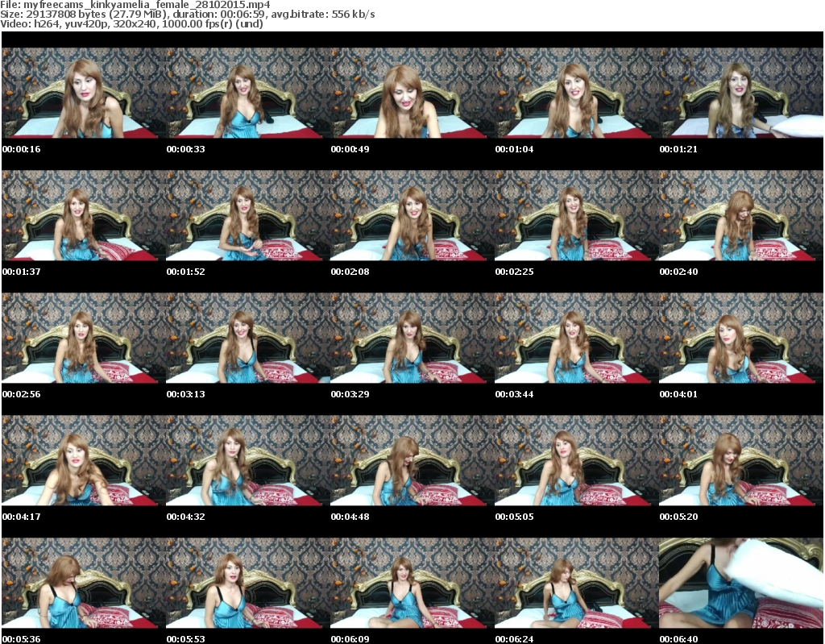The width and height of the screenshot is (825, 644).
Task: Open the frame captured at 00:02:08
Action: [x=412, y=215]
